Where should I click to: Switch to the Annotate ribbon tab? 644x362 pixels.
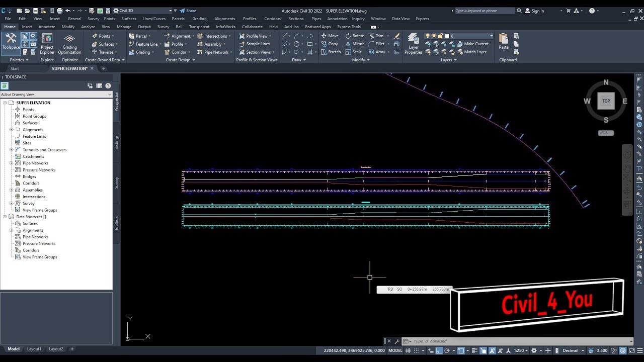47,27
